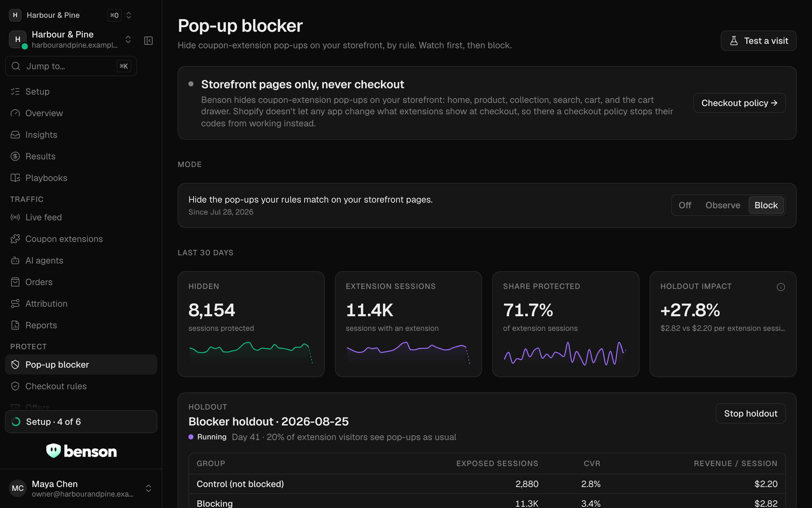
Task: Switch mode to Observe
Action: pos(723,205)
